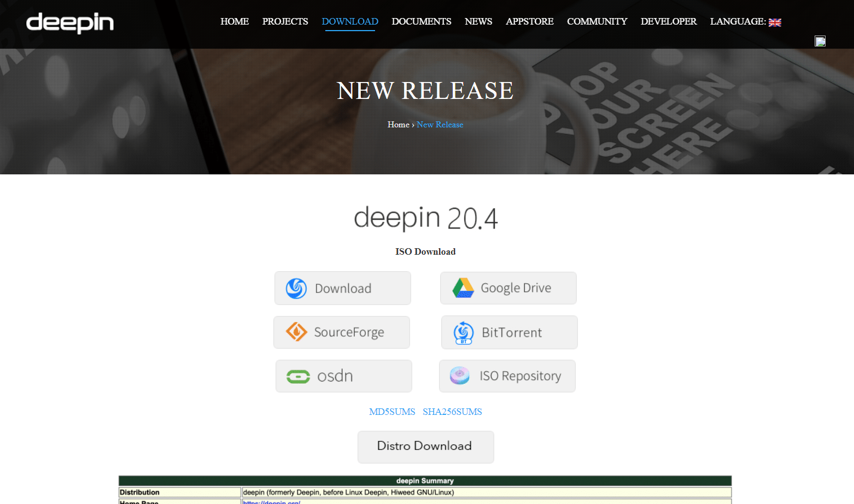The height and width of the screenshot is (504, 854).
Task: Open the SHA256SUMS link
Action: (452, 412)
